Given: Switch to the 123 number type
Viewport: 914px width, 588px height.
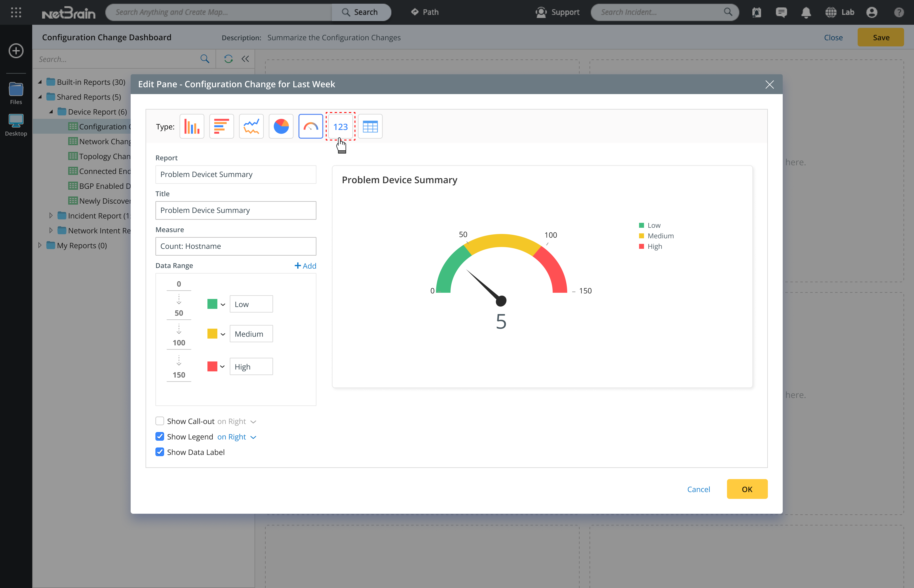Looking at the screenshot, I should 340,126.
